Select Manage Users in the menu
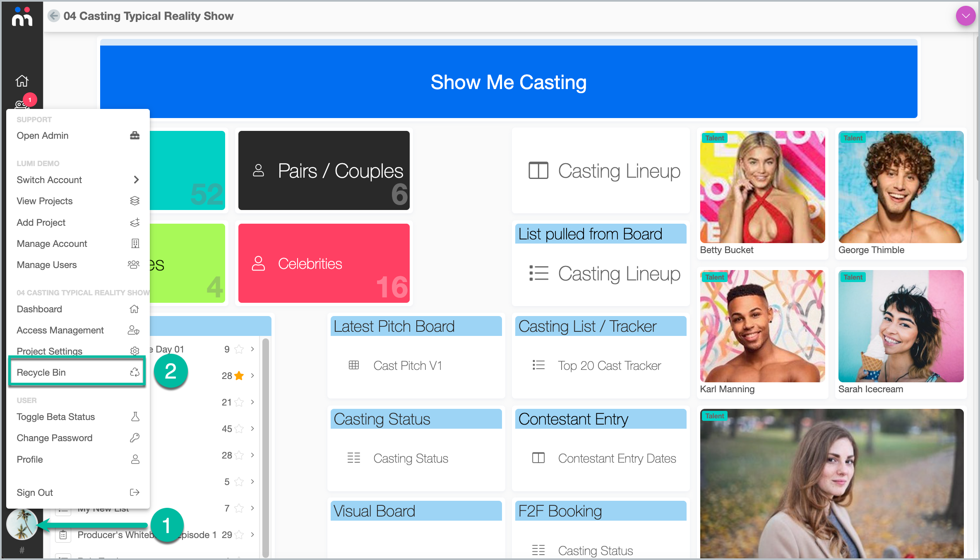980x560 pixels. coord(47,265)
